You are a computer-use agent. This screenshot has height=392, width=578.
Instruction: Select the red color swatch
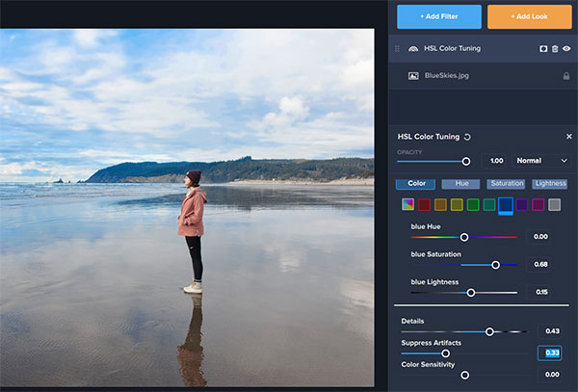[x=424, y=204]
